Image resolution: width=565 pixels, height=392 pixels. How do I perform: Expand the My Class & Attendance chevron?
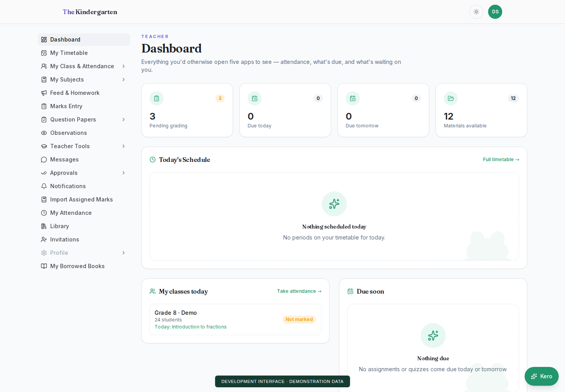pos(124,66)
